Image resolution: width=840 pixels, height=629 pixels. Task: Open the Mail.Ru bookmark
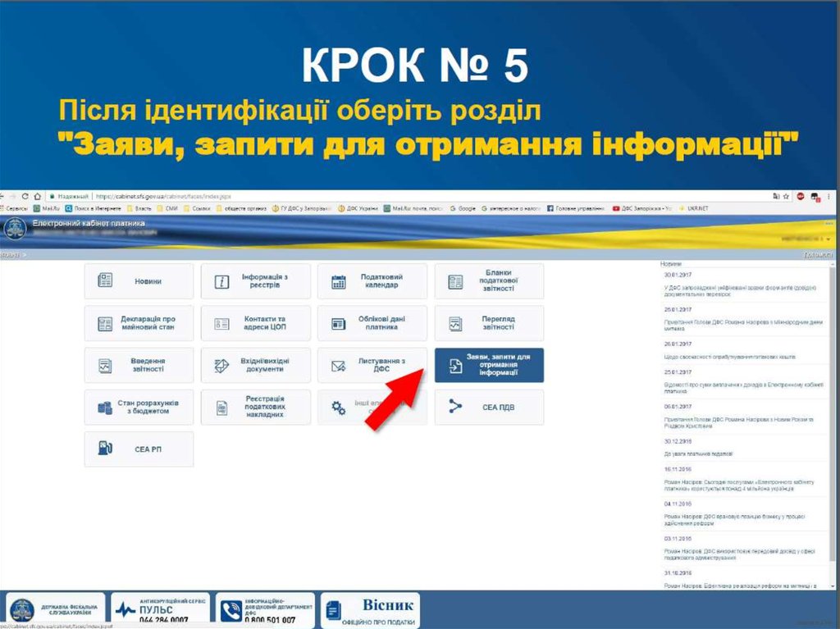coord(47,208)
